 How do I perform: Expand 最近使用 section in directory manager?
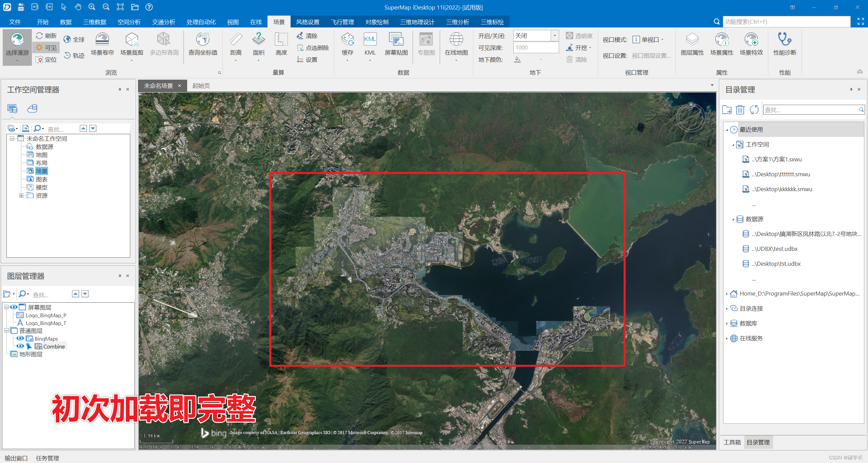[727, 129]
